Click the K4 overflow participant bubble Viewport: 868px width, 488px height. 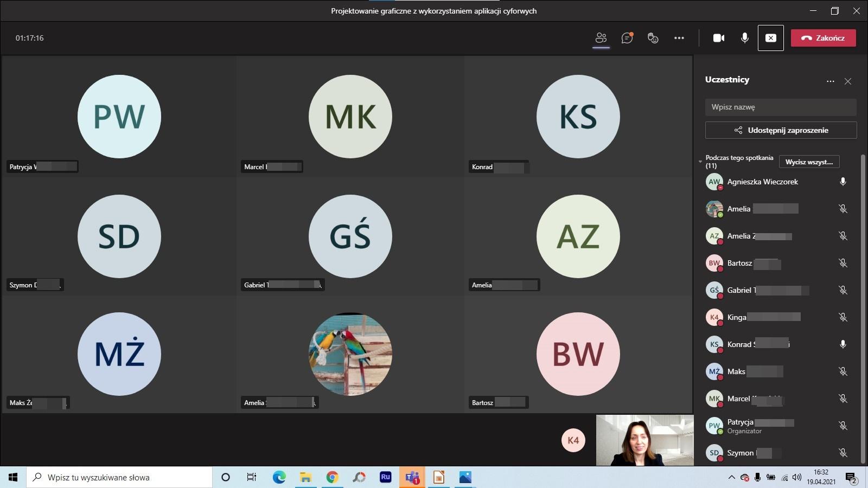click(x=573, y=440)
